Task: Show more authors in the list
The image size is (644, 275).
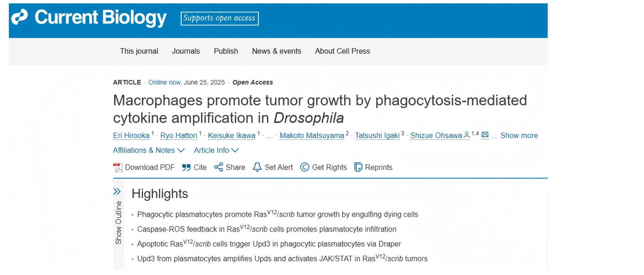Action: (519, 136)
